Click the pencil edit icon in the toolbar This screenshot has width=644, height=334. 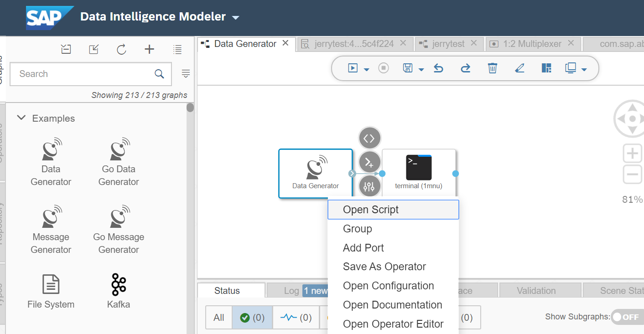(x=519, y=68)
